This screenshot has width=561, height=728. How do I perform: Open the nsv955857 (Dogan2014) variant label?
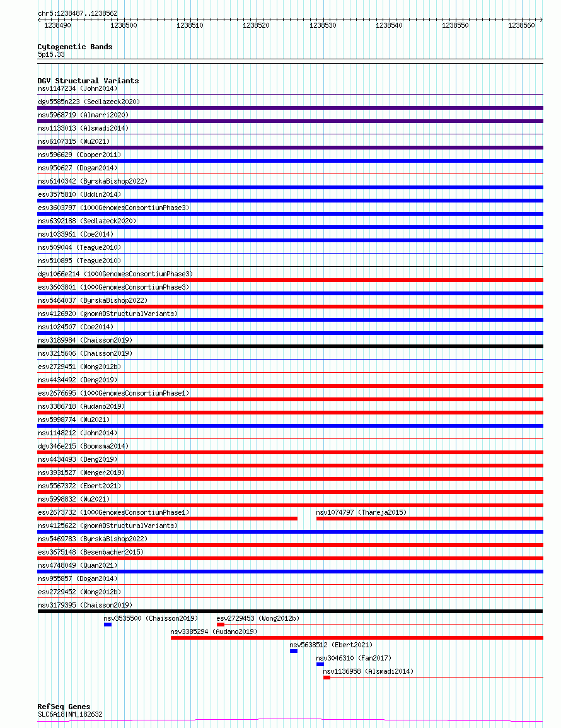[78, 578]
